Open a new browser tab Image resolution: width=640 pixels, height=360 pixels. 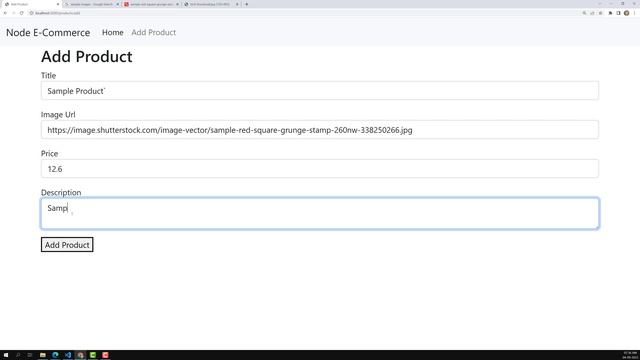[x=247, y=4]
